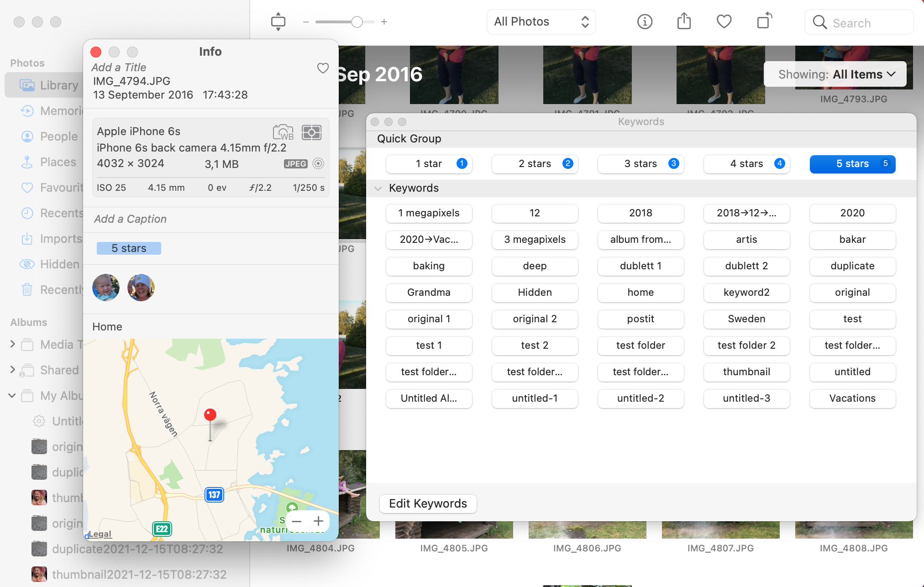924x587 pixels.
Task: Click the Search field
Action: tap(859, 22)
